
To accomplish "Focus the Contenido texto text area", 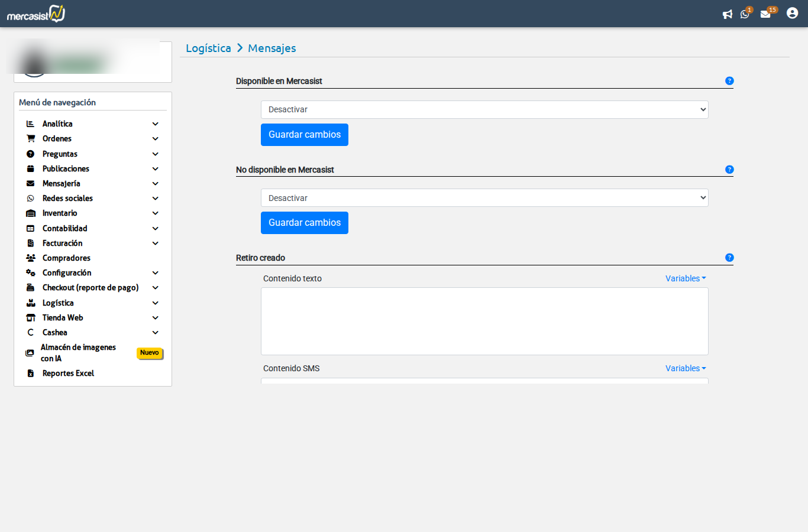I will (x=484, y=321).
